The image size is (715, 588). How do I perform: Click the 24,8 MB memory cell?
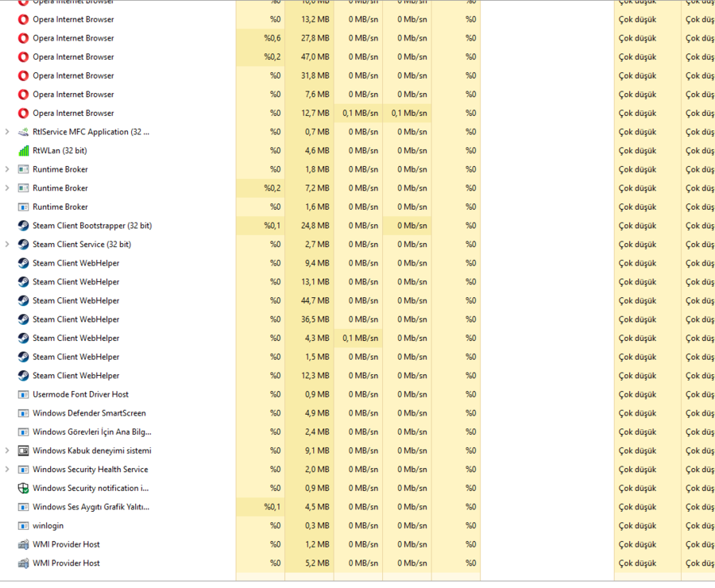[x=309, y=226]
